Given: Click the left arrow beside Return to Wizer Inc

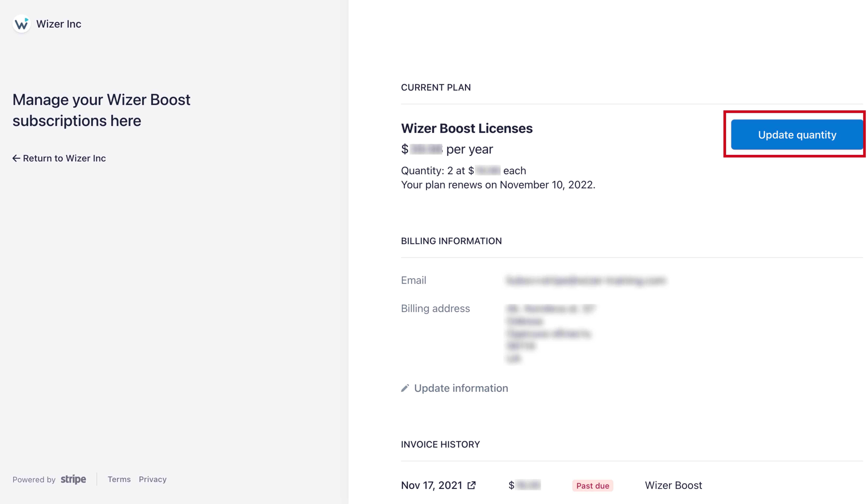Looking at the screenshot, I should [16, 158].
